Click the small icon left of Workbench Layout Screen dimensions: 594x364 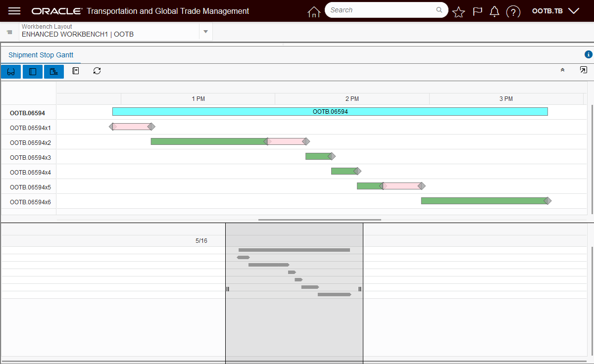pyautogui.click(x=9, y=32)
